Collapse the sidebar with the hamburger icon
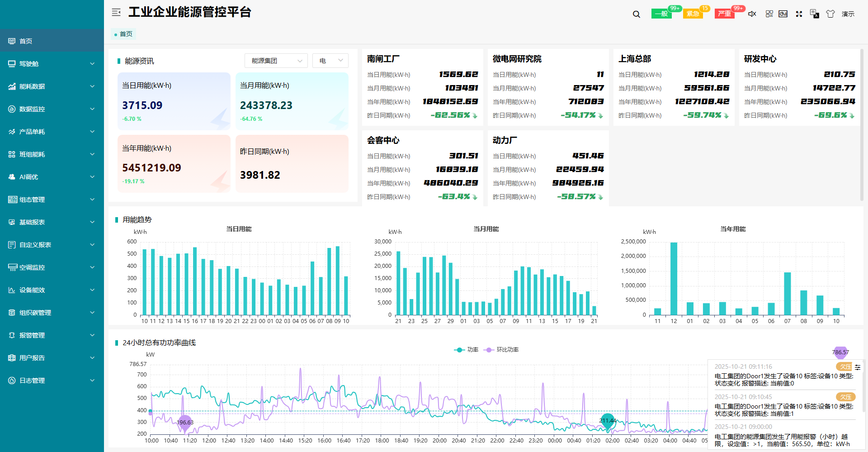The width and height of the screenshot is (868, 452). [x=116, y=12]
